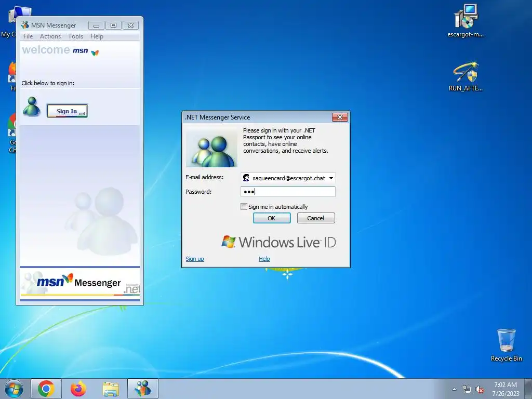Image resolution: width=532 pixels, height=399 pixels.
Task: Confirm sign-in with the OK button
Action: coord(272,218)
